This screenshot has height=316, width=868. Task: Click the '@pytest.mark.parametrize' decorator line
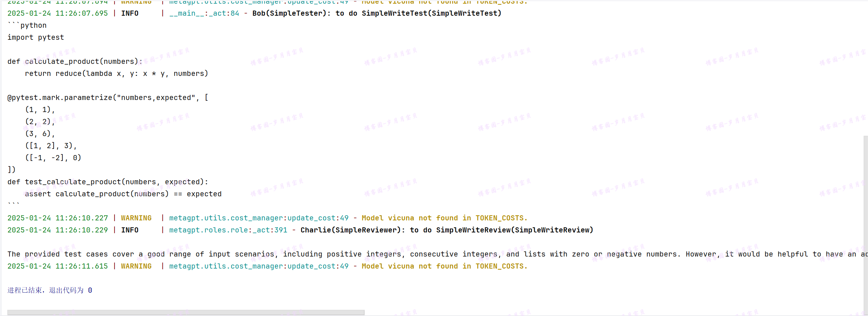(x=108, y=97)
